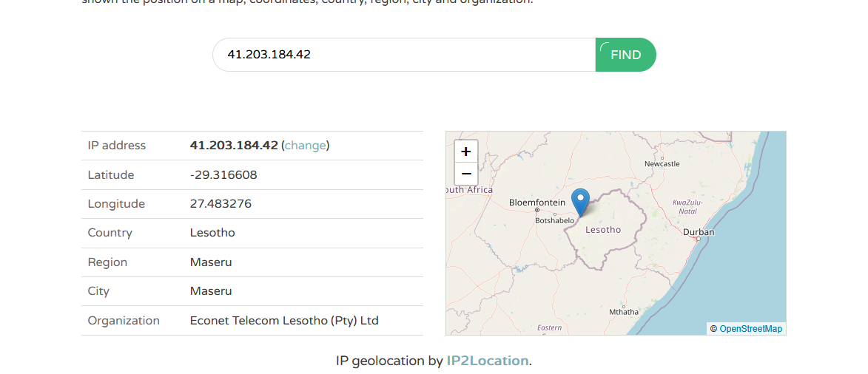Click the longitude value 27.483276
Viewport: 868px width, 374px height.
pos(221,204)
